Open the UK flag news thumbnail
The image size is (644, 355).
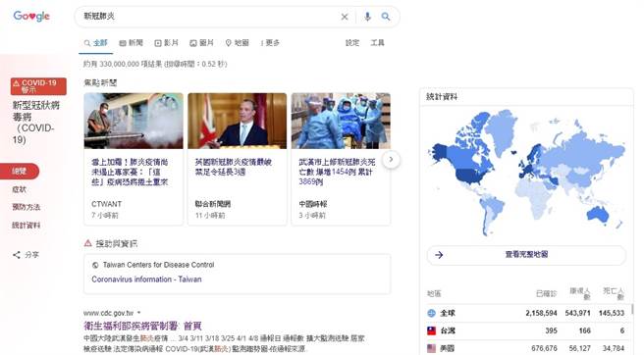(x=238, y=121)
